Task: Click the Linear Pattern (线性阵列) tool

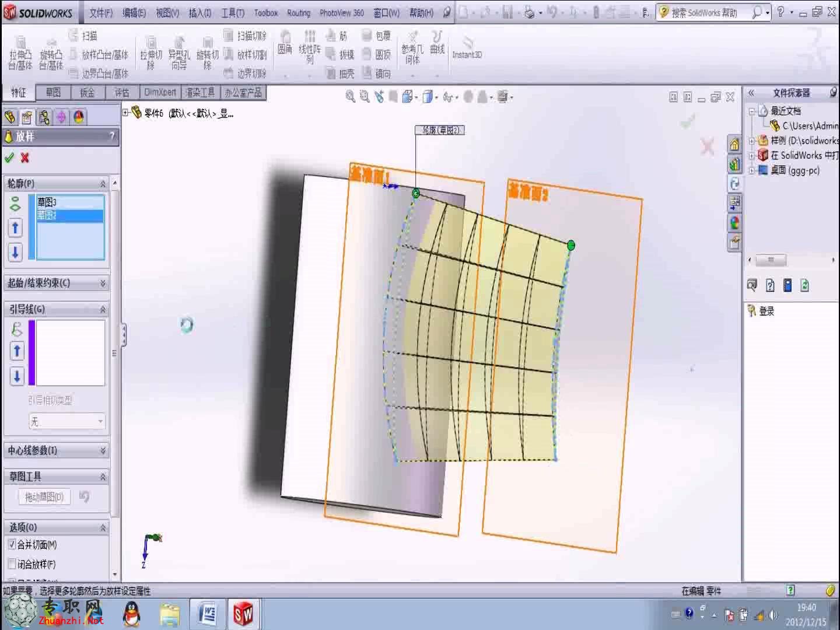Action: point(310,47)
